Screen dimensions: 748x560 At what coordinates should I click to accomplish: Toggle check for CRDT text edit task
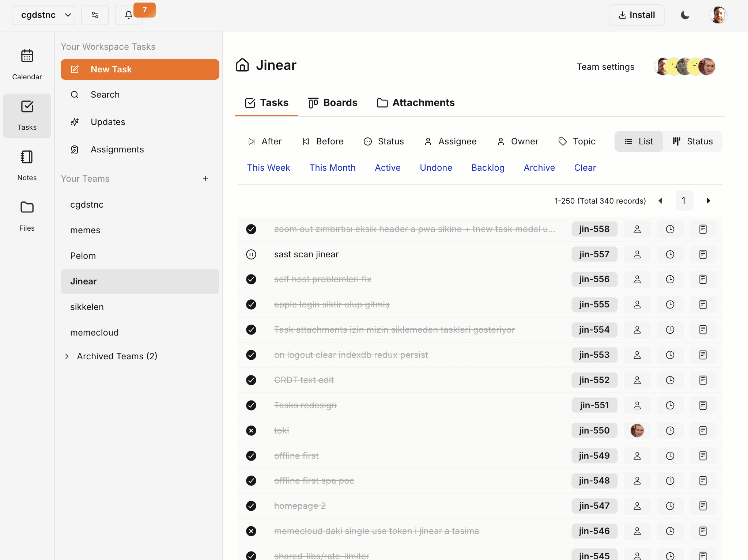click(251, 380)
